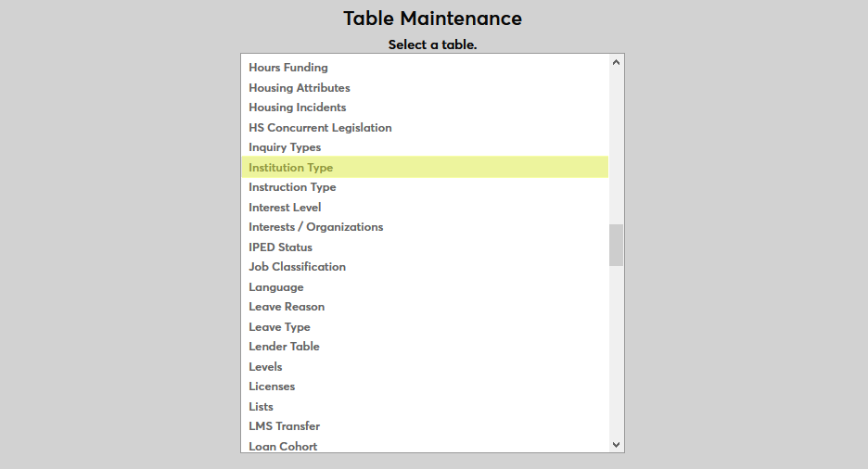Open HS Concurrent Legislation table

[320, 128]
